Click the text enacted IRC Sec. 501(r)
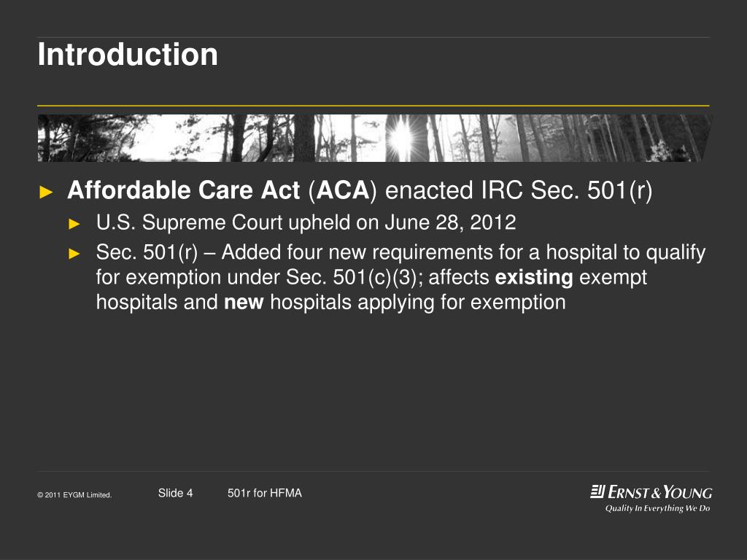Image resolution: width=747 pixels, height=560 pixels. point(519,190)
